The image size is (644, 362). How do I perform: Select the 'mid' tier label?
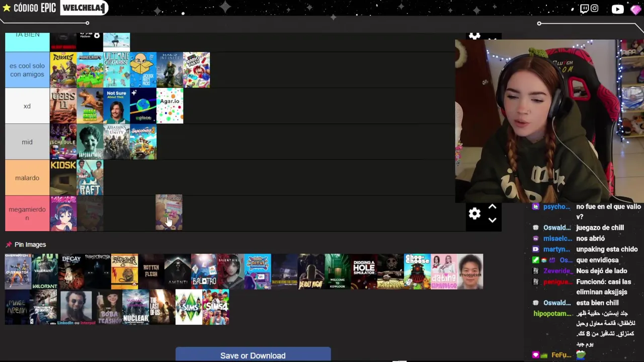[27, 142]
